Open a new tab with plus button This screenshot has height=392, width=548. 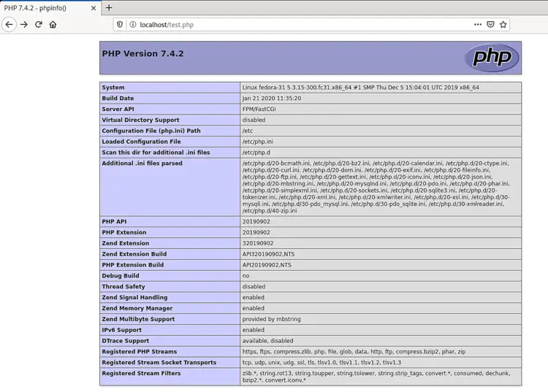tap(109, 8)
